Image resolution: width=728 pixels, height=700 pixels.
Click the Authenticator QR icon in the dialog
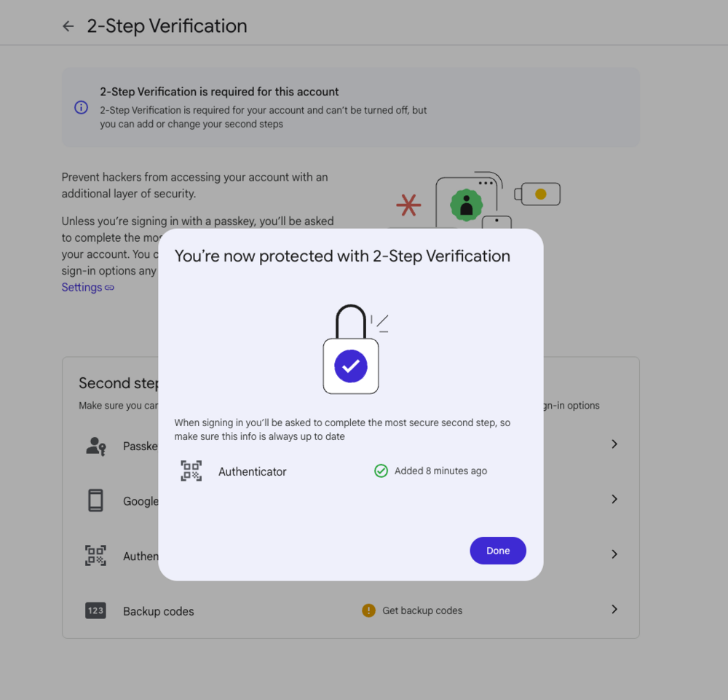(191, 471)
